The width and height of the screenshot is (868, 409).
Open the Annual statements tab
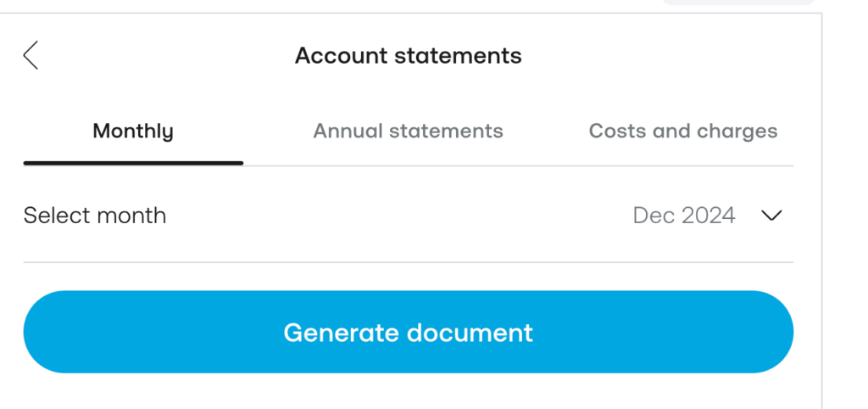[x=408, y=132]
